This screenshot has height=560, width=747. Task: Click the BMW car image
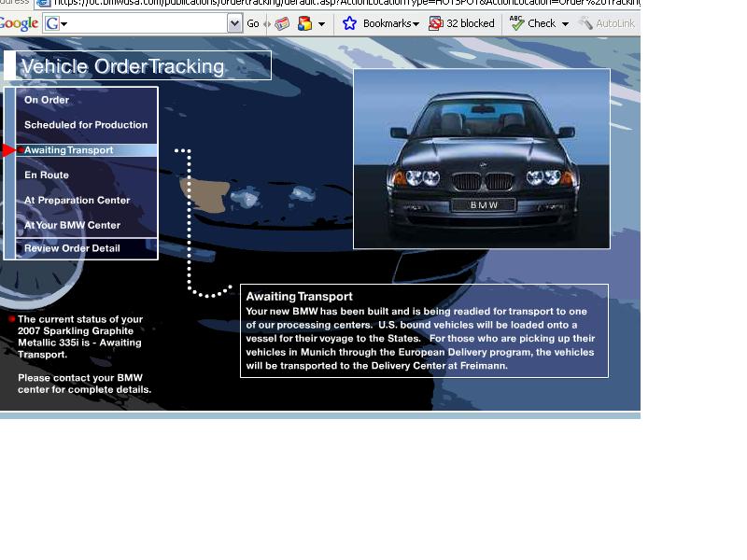click(481, 159)
